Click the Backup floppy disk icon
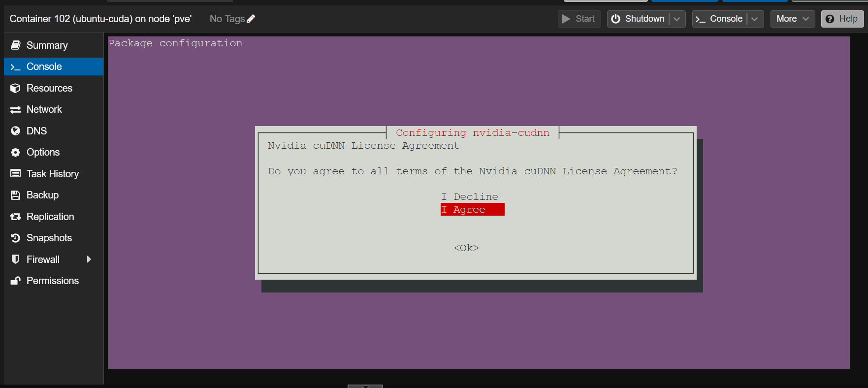The width and height of the screenshot is (868, 388). pyautogui.click(x=16, y=195)
